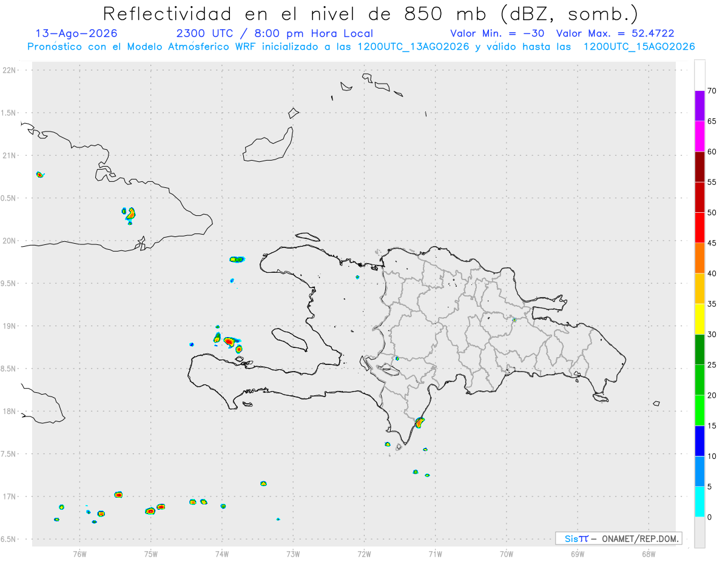Select the '65' colorbar scale value

coord(712,121)
